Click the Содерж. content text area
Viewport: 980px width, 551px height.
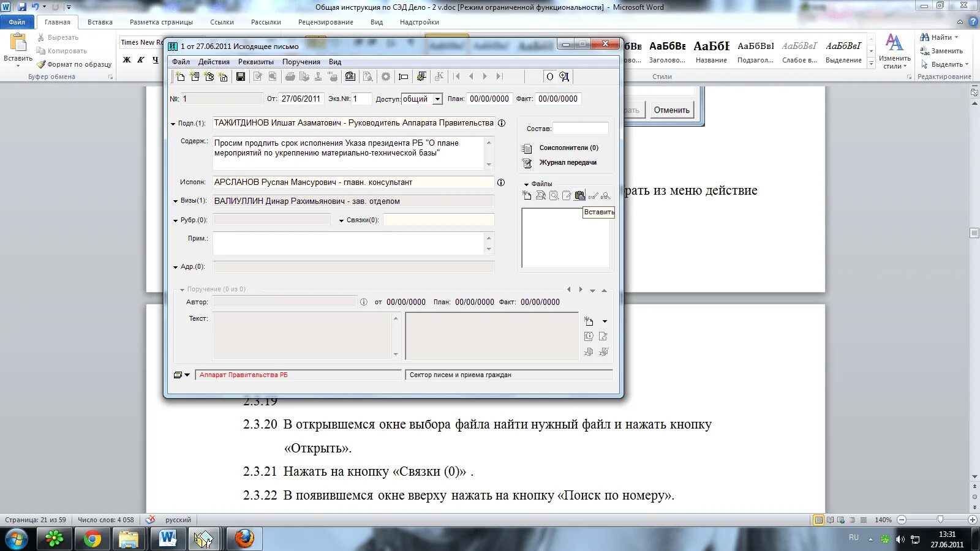[x=349, y=153]
